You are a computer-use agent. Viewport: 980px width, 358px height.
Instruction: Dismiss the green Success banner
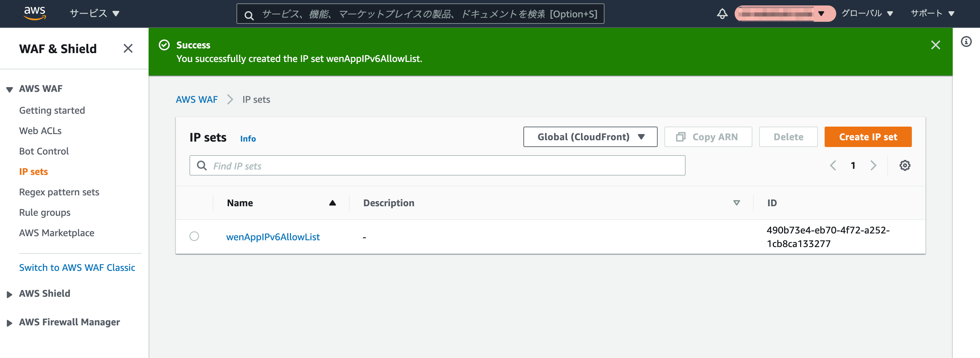point(935,45)
